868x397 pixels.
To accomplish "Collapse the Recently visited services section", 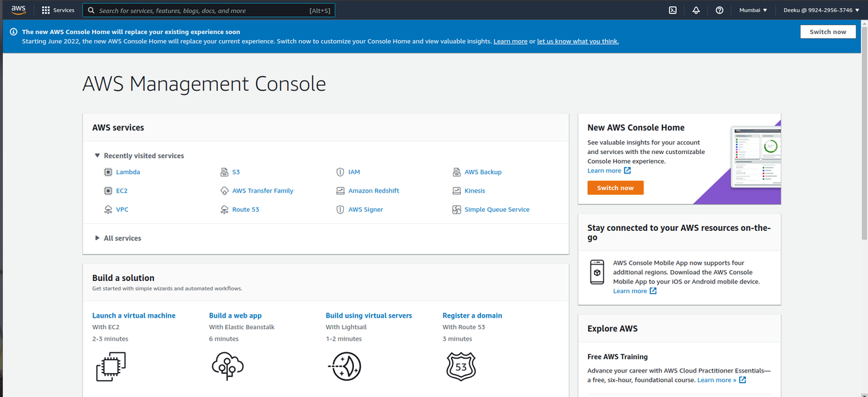I will (x=98, y=155).
